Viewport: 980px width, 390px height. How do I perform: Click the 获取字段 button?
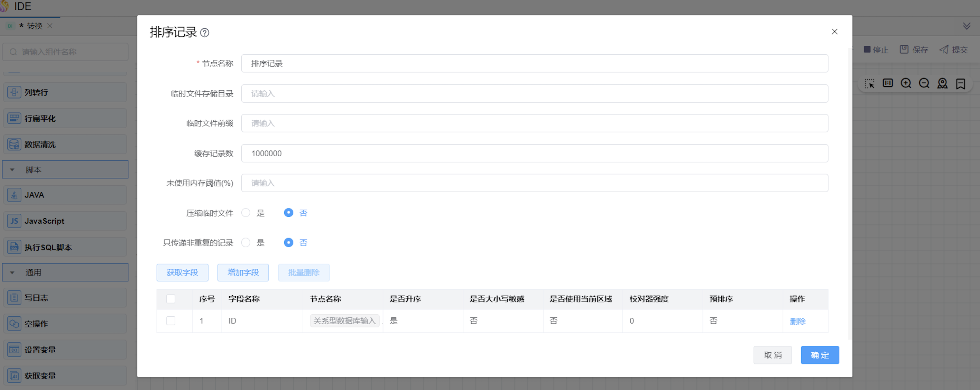[182, 272]
